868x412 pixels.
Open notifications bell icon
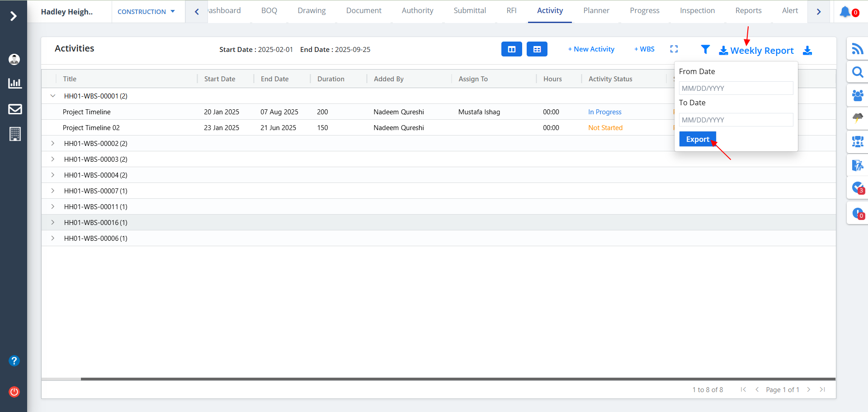click(x=845, y=12)
